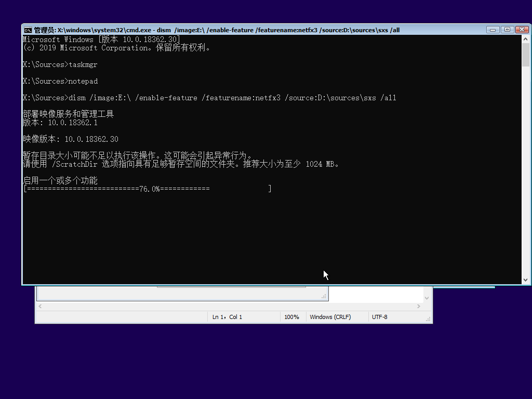Click the resize grip of dialog behind cmd

coord(324,296)
